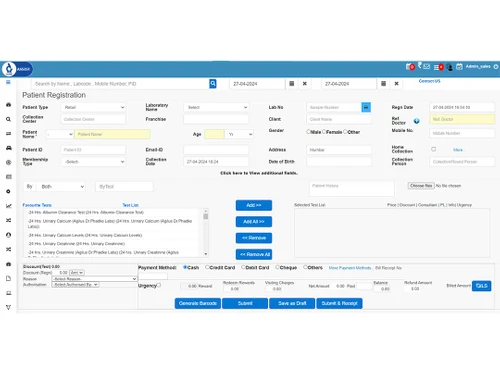Click the << Remove button
The height and width of the screenshot is (375, 500).
point(254,238)
